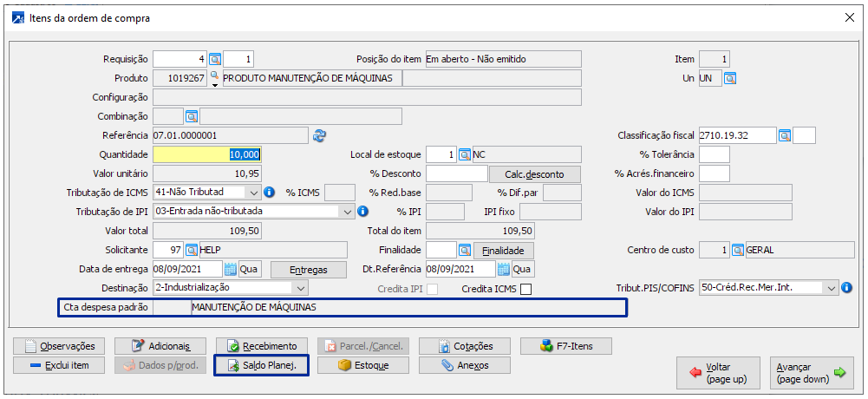This screenshot has width=868, height=399.
Task: Click the Finalidade button
Action: click(503, 251)
